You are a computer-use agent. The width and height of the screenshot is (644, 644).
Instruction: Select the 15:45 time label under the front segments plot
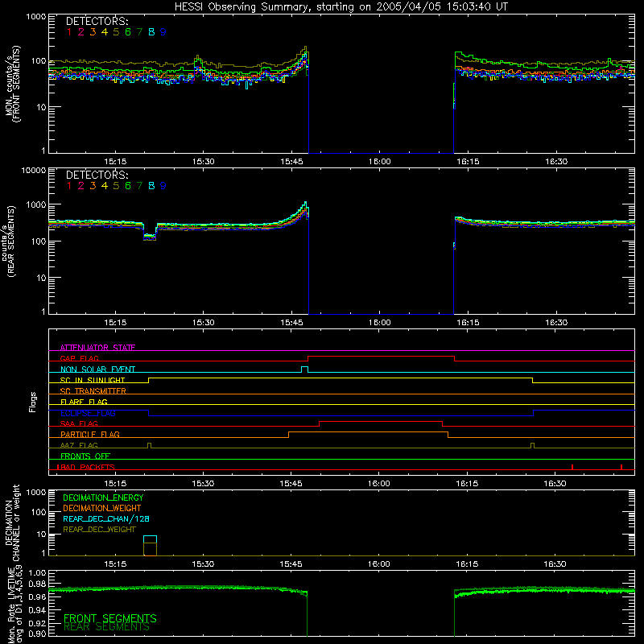tap(291, 162)
